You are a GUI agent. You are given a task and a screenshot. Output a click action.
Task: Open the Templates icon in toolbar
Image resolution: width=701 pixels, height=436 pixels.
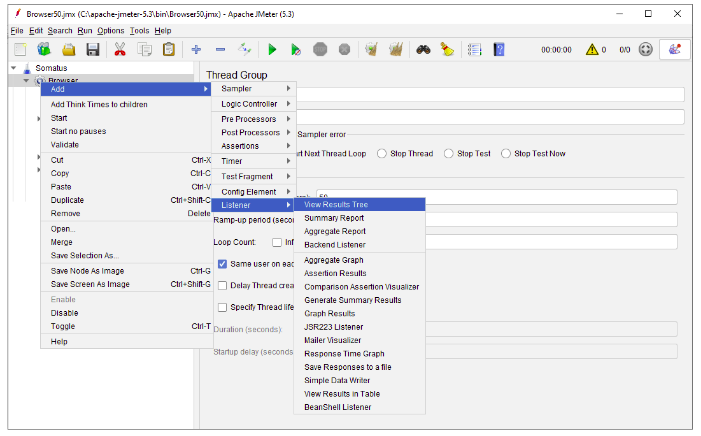44,49
